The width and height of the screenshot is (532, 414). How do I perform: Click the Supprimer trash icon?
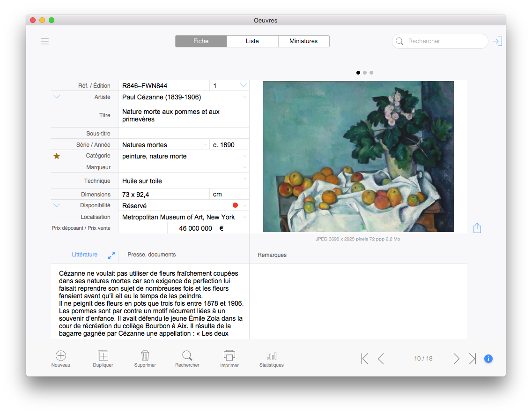[145, 356]
